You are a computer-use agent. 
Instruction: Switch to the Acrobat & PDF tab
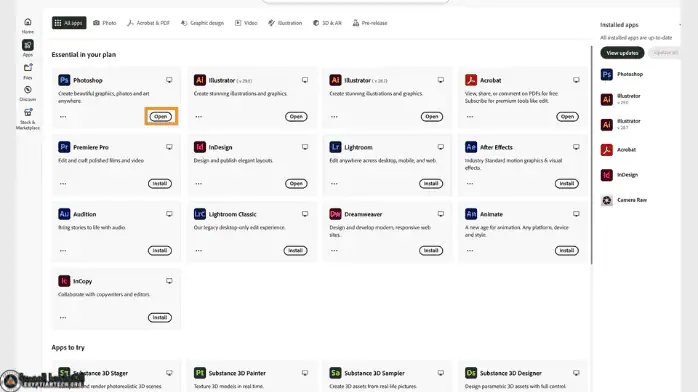(149, 23)
